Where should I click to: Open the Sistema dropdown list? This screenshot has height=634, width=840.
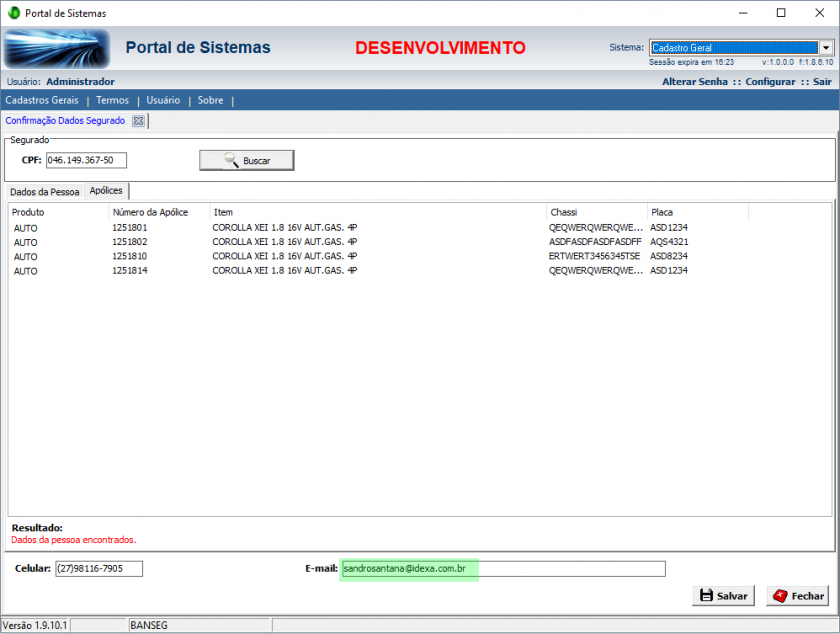[x=826, y=47]
